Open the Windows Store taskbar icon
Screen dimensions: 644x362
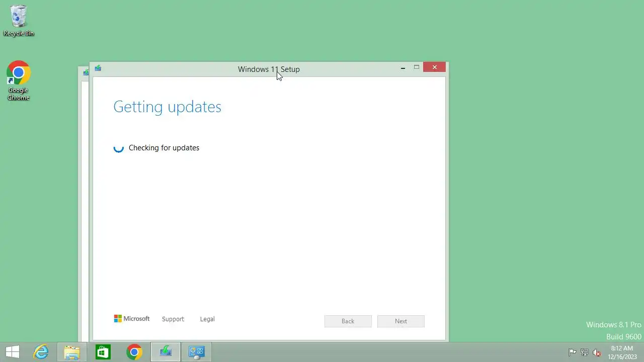[103, 352]
